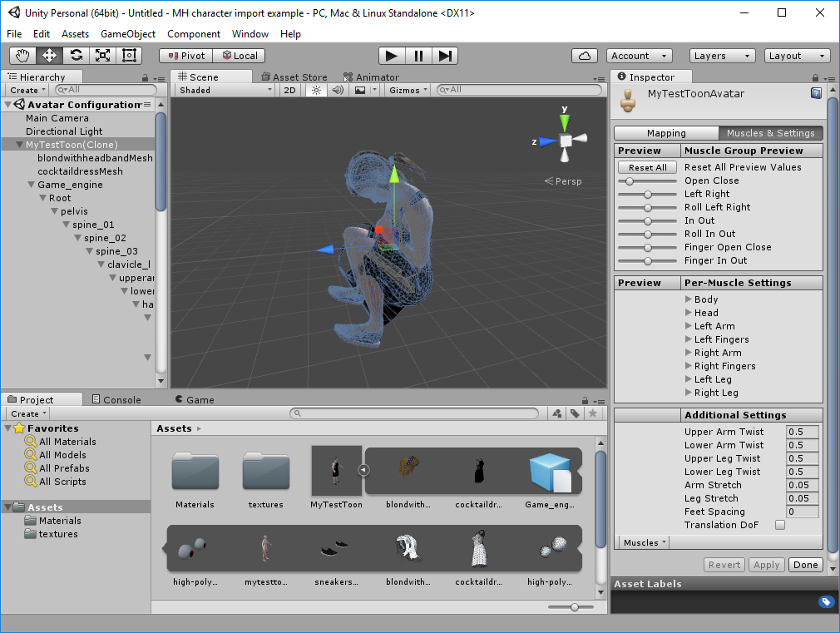The width and height of the screenshot is (840, 633).
Task: Collapse MyTestToon asset arrow button
Action: (x=363, y=470)
